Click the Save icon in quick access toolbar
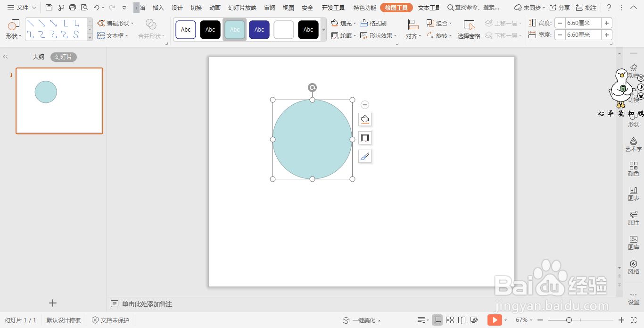Image resolution: width=644 pixels, height=328 pixels. tap(49, 8)
